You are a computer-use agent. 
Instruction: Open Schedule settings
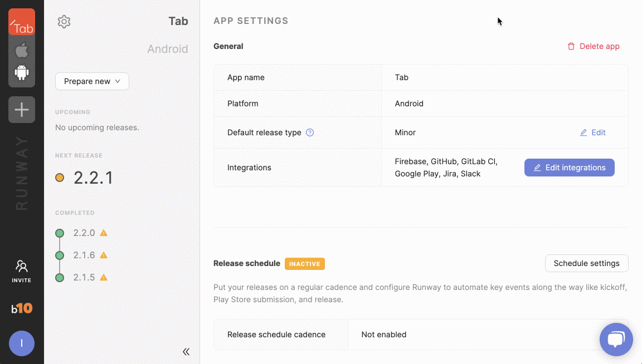pos(586,263)
